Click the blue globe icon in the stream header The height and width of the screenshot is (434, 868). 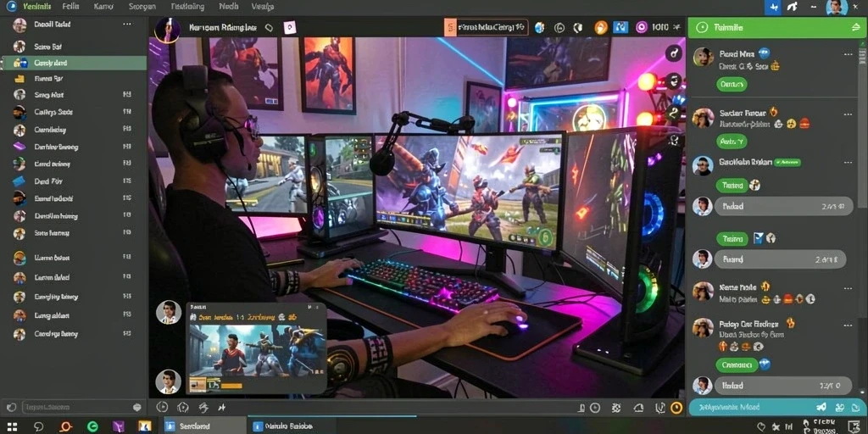[540, 27]
